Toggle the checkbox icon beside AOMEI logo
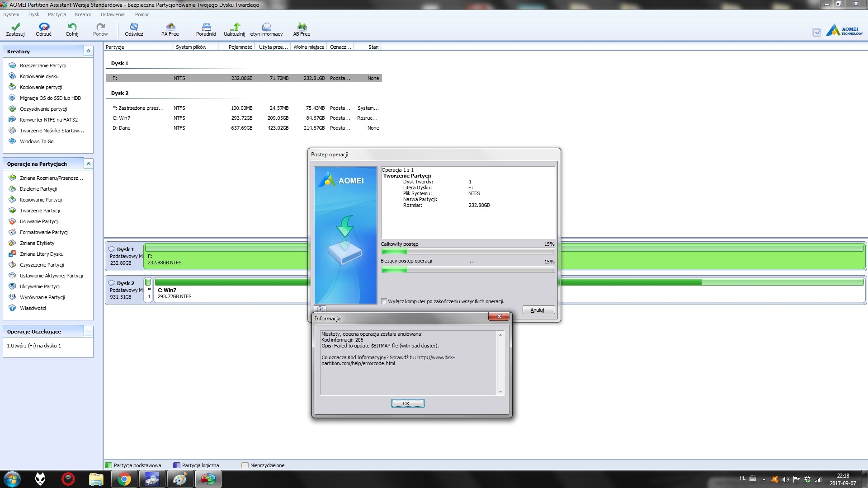The height and width of the screenshot is (488, 868). (x=816, y=32)
